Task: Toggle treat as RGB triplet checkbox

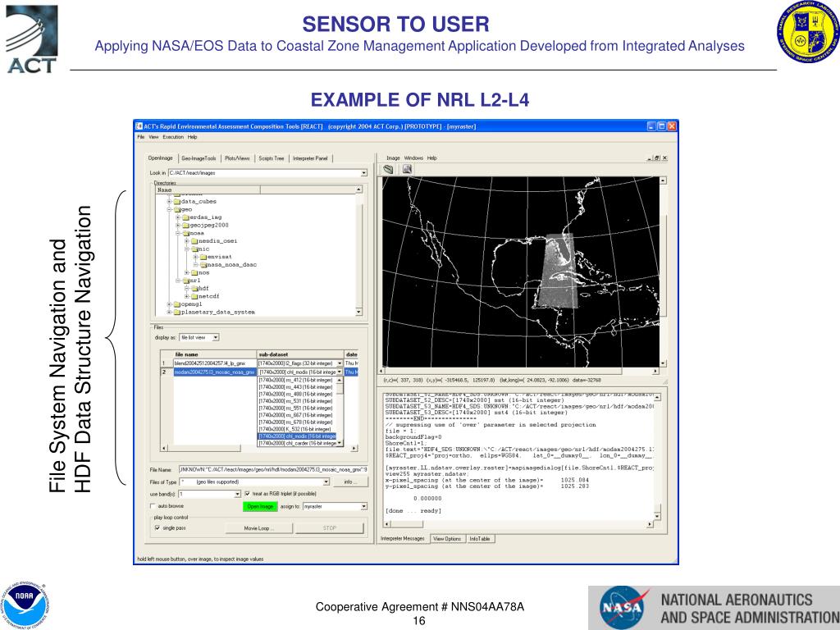Action: coord(247,493)
